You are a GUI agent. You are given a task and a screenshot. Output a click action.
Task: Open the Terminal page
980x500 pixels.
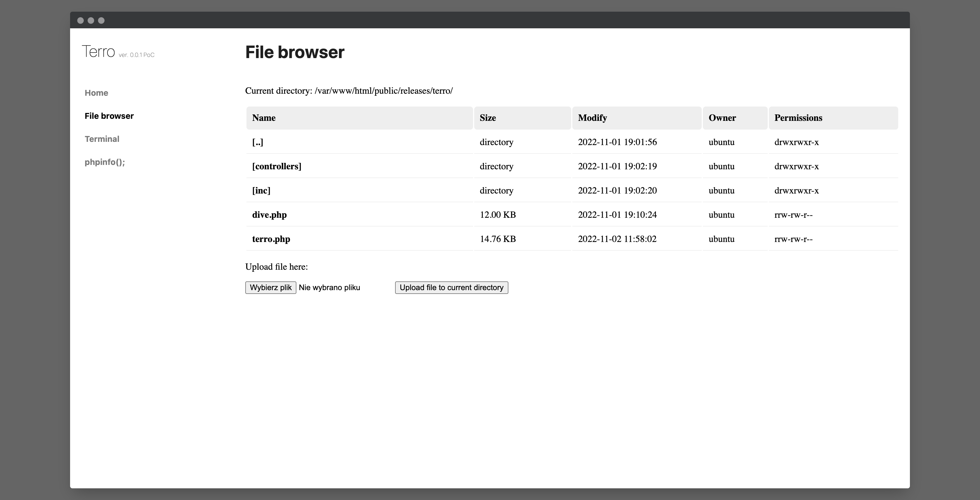tap(102, 139)
